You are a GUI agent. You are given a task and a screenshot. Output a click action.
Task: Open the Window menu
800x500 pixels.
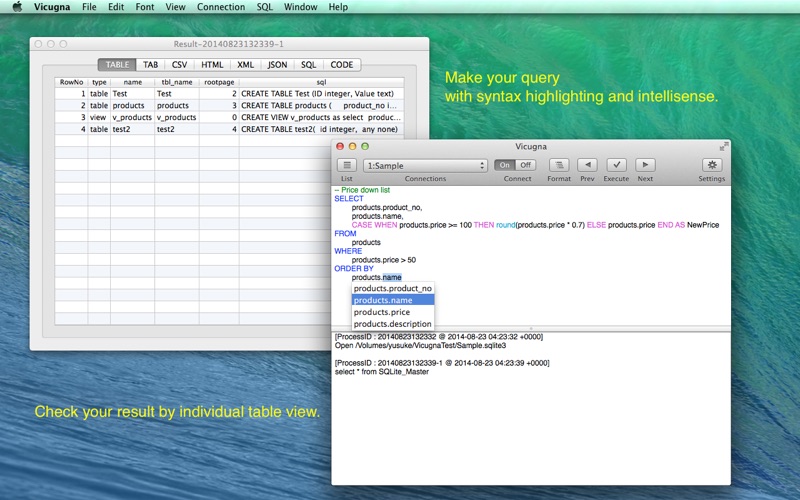(x=301, y=7)
